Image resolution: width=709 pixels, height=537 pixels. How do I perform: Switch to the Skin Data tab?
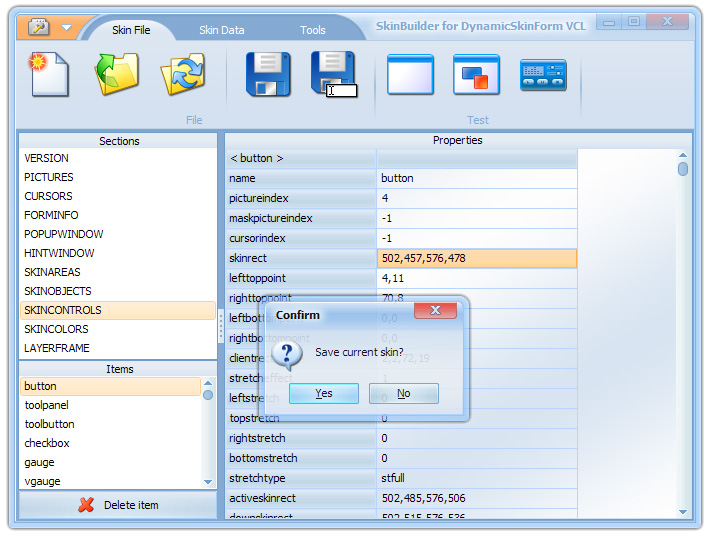point(221,30)
